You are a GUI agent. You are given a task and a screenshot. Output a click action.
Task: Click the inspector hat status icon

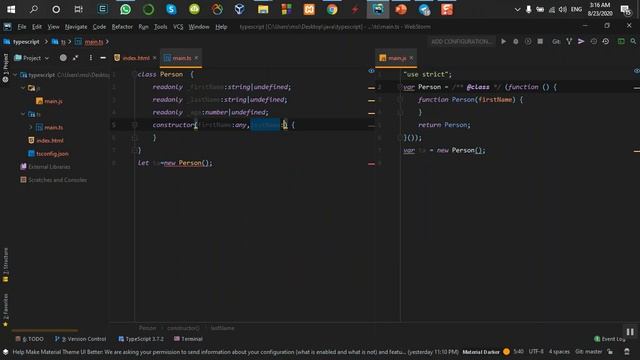click(627, 351)
